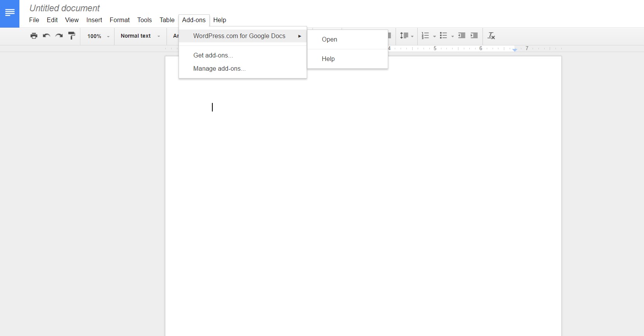This screenshot has width=644, height=336.
Task: Click the right margin marker on ruler
Action: point(515,50)
